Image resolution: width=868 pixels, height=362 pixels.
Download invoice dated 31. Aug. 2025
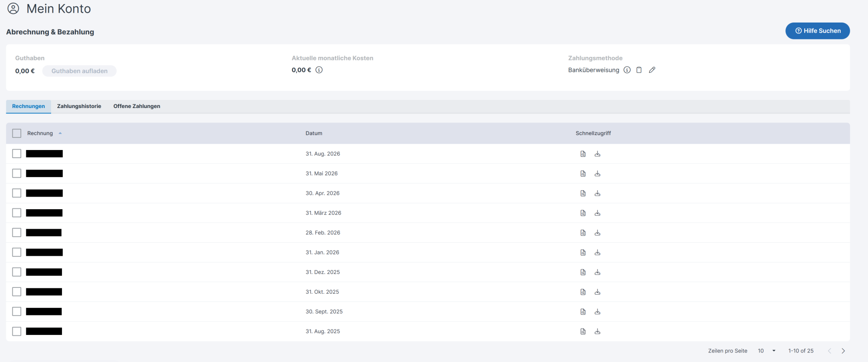click(x=598, y=331)
